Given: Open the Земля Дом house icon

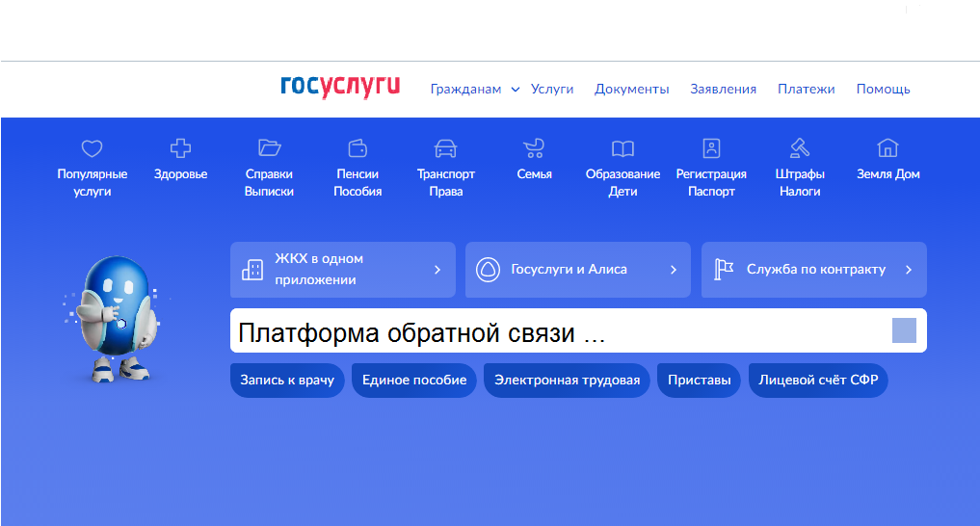Looking at the screenshot, I should point(887,148).
